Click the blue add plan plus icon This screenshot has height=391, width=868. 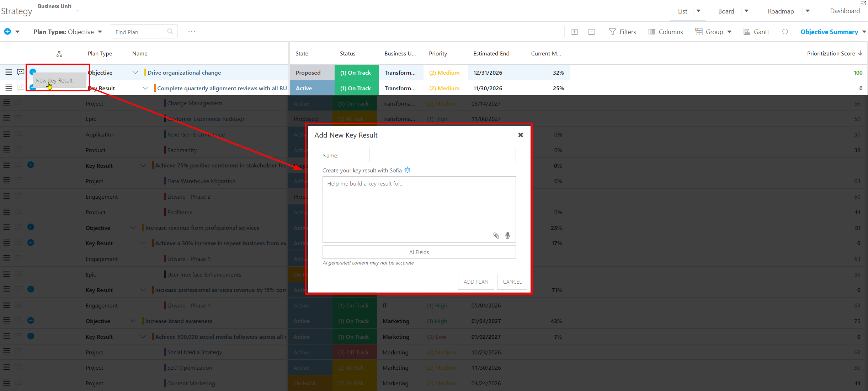tap(7, 32)
